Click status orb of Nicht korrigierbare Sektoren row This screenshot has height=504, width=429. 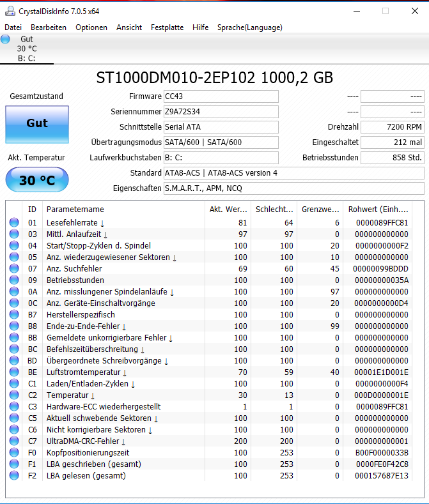pyautogui.click(x=14, y=429)
